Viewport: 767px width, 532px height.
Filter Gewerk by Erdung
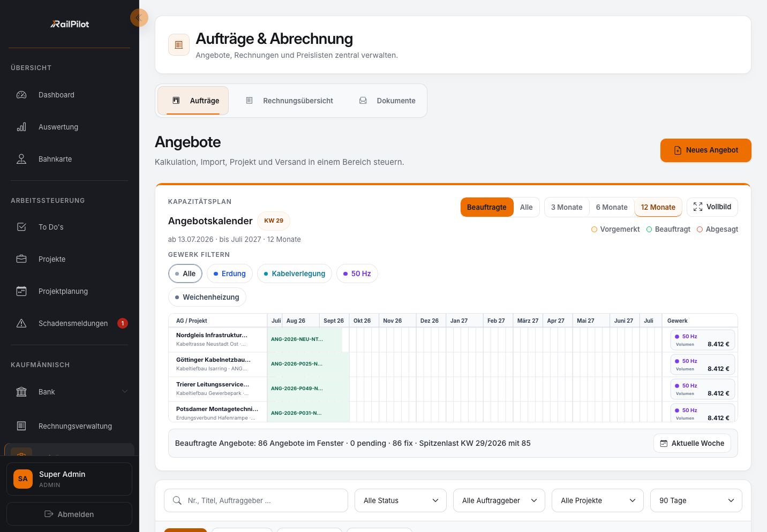pos(229,273)
